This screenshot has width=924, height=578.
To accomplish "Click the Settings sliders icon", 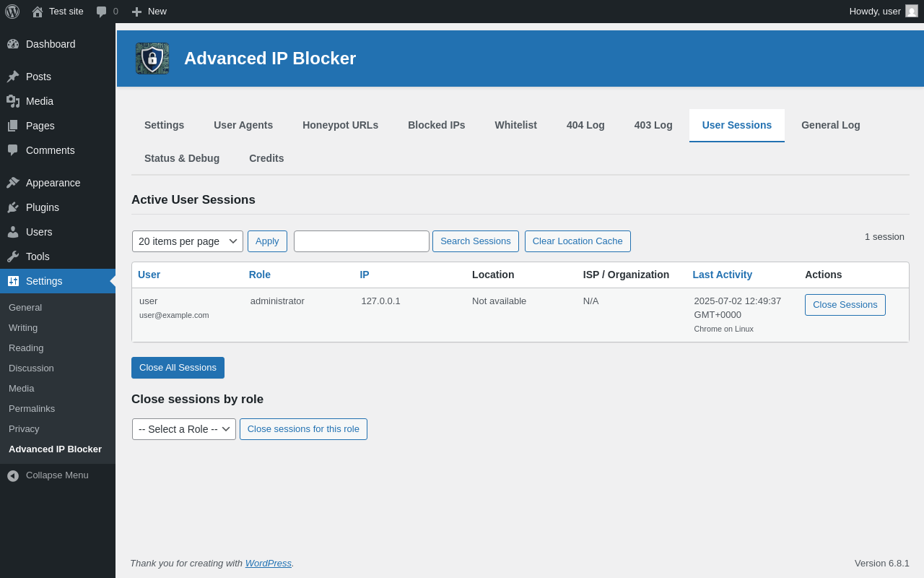I will [x=13, y=281].
